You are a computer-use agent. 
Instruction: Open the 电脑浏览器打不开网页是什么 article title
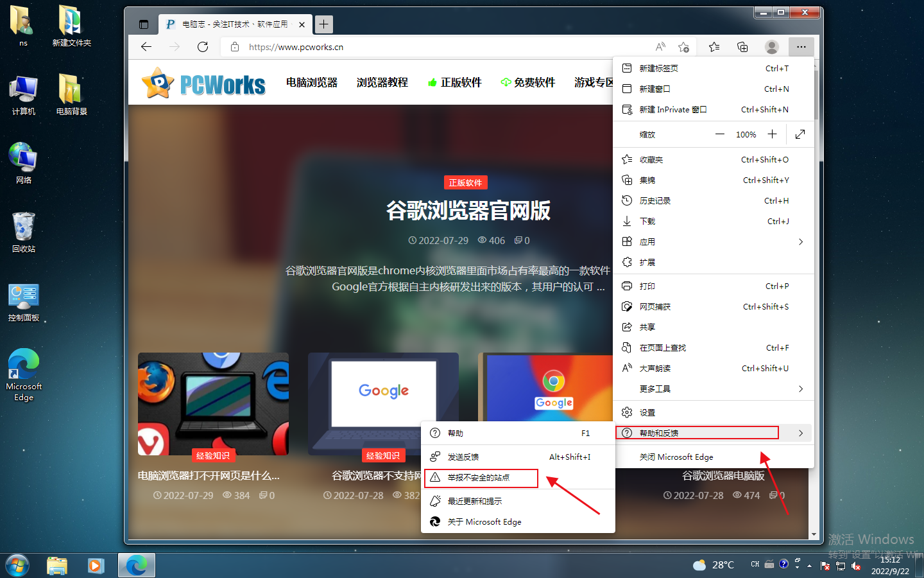[x=209, y=476]
